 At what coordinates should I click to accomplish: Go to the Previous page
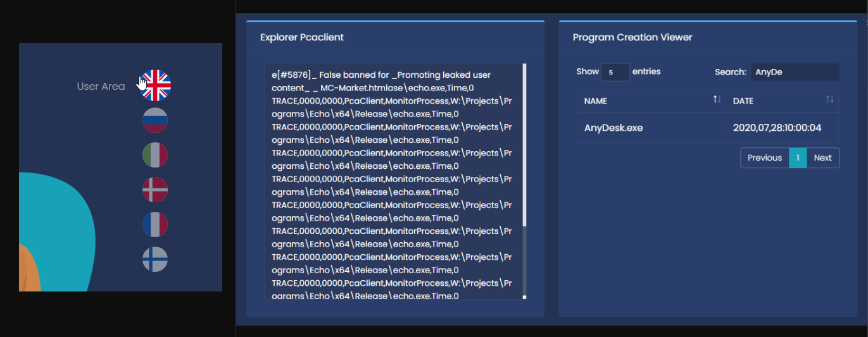764,157
